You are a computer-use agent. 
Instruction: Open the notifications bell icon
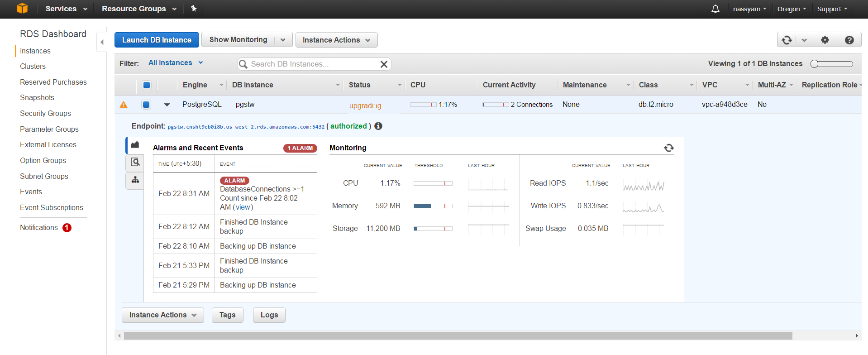[715, 9]
